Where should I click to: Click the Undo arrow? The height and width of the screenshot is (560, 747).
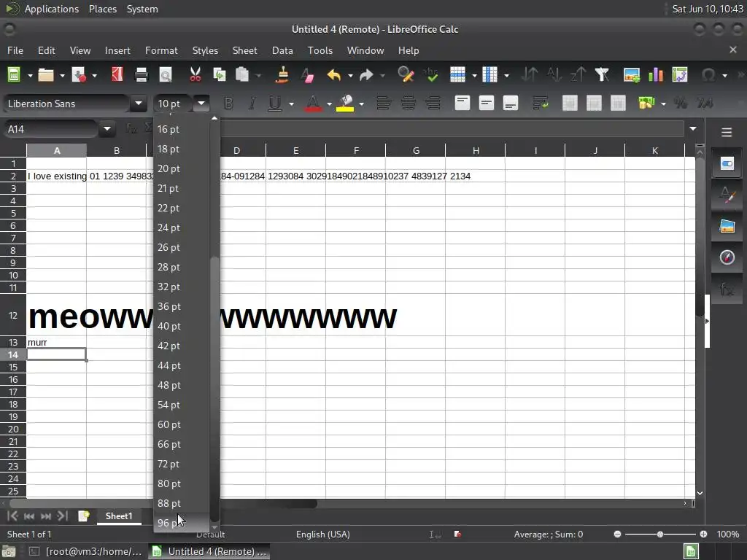point(334,75)
